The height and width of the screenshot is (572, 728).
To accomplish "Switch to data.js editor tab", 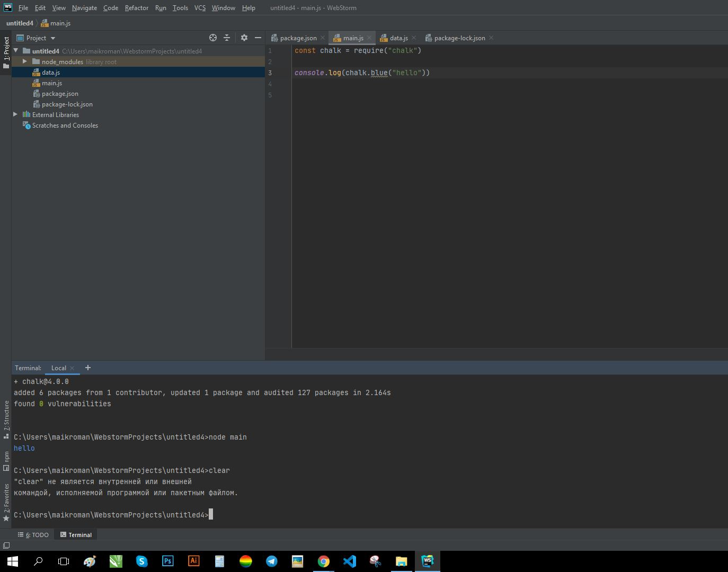I will click(x=399, y=38).
